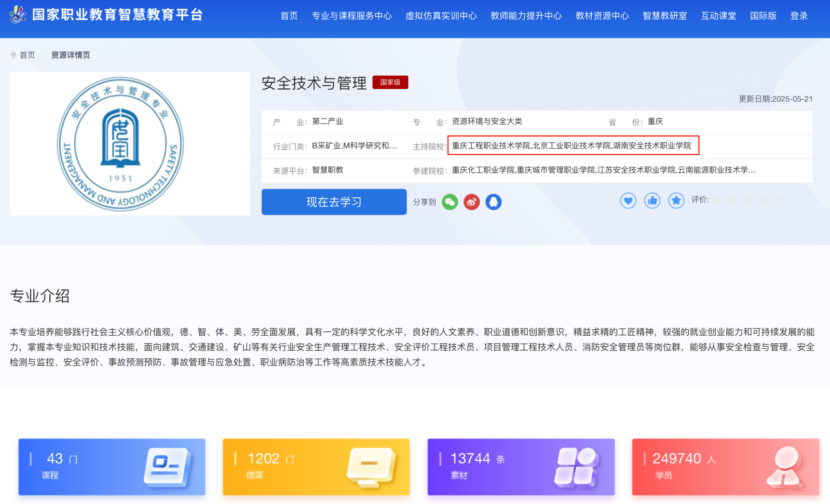The image size is (830, 504).
Task: Click the 13744 条 素材 card
Action: pos(521,466)
